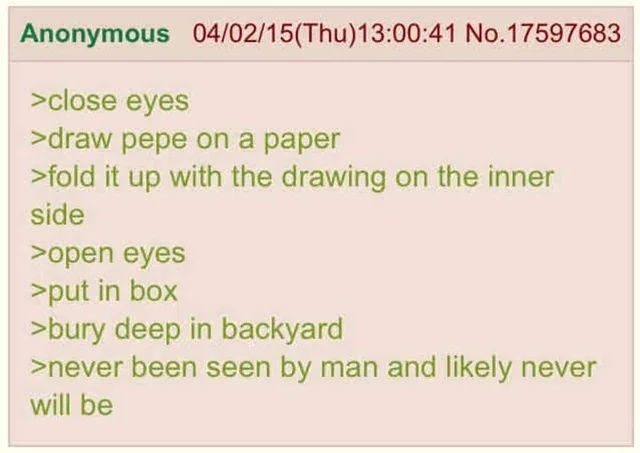The image size is (640, 453).
Task: Click the word 'inner' in the post body
Action: pyautogui.click(x=519, y=177)
